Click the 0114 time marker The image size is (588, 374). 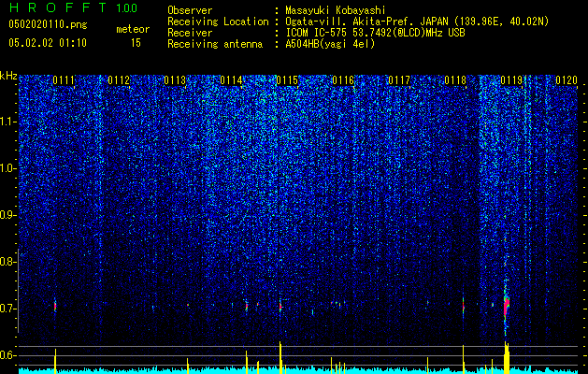(x=231, y=80)
